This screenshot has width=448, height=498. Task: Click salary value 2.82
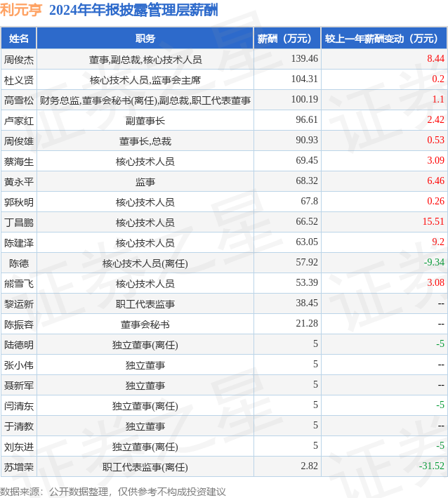[309, 466]
